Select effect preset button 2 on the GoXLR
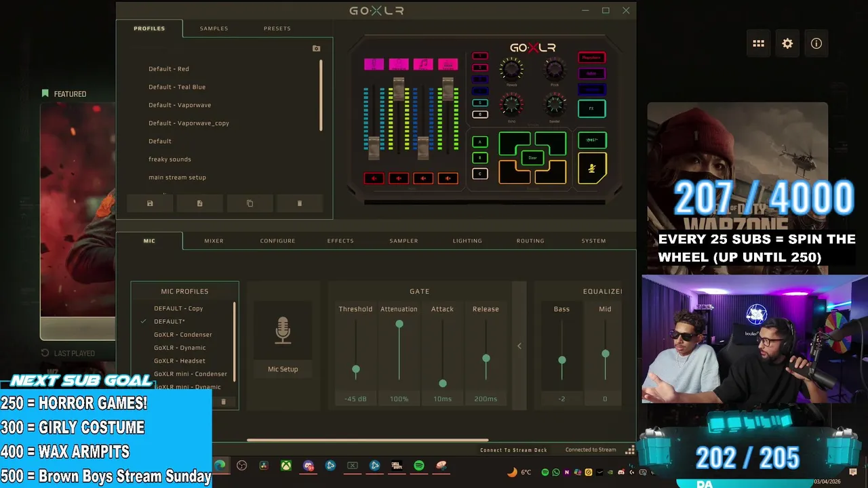 click(479, 68)
